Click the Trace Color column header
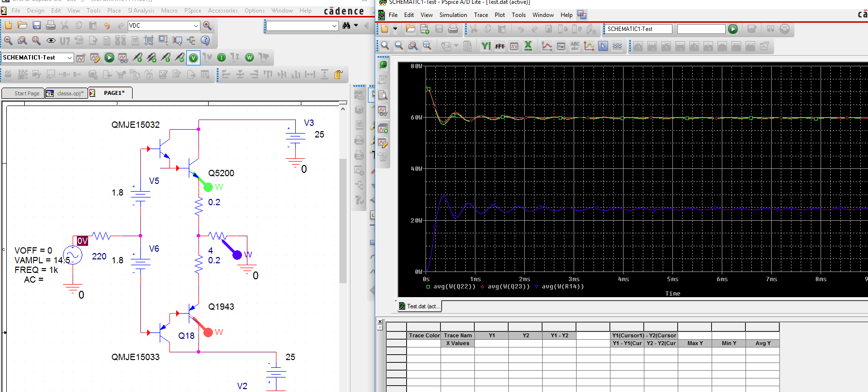 424,335
